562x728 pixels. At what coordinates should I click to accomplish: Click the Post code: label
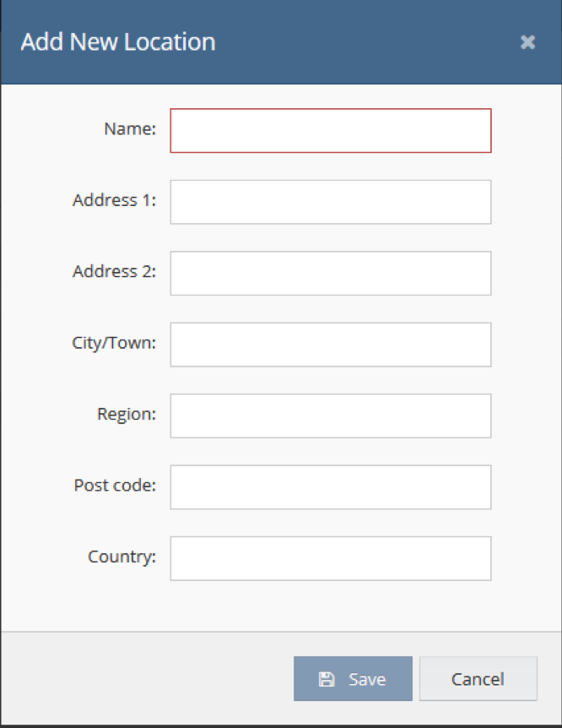pos(115,485)
